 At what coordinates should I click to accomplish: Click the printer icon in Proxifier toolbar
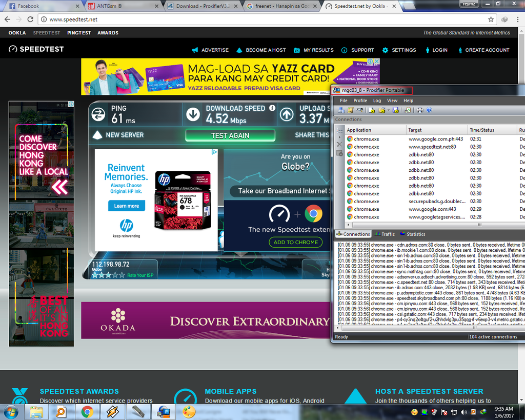pyautogui.click(x=420, y=110)
